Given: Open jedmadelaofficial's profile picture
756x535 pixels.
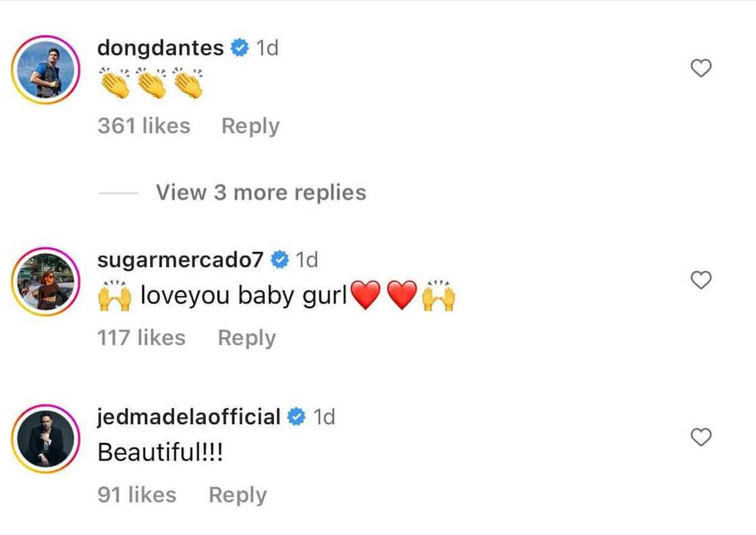Looking at the screenshot, I should [x=46, y=439].
